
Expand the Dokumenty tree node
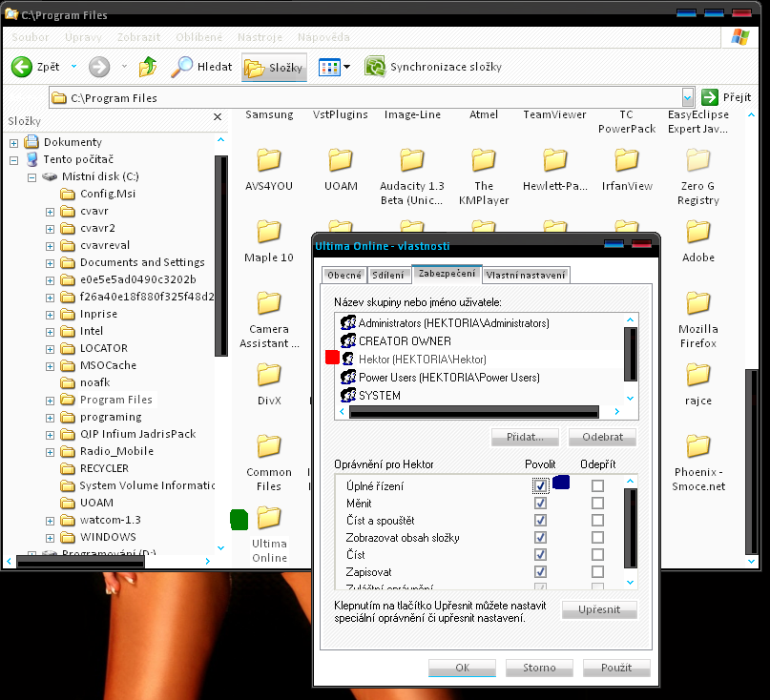(x=13, y=143)
